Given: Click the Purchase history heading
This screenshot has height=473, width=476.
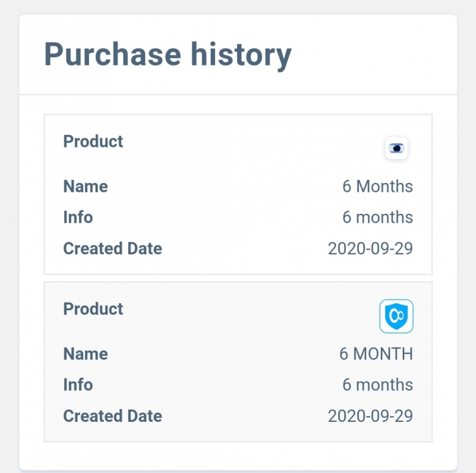Looking at the screenshot, I should click(168, 54).
